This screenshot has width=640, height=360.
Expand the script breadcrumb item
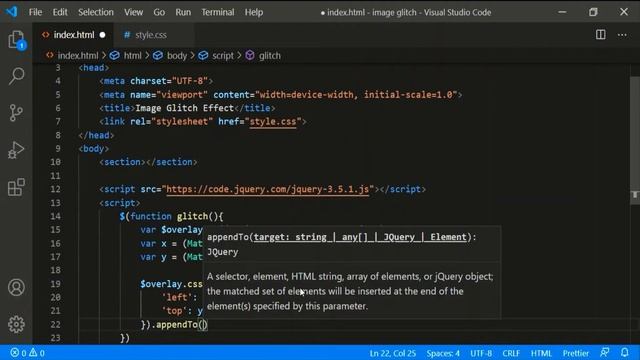(223, 56)
